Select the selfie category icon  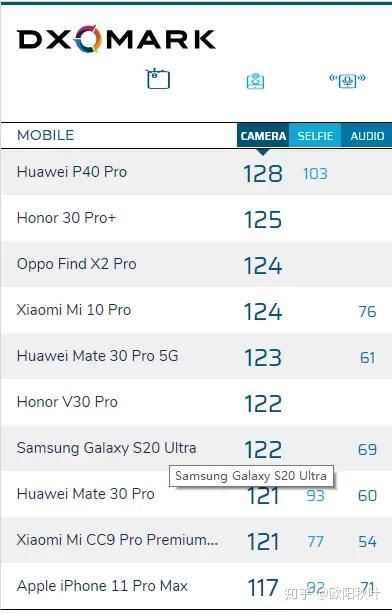point(256,81)
